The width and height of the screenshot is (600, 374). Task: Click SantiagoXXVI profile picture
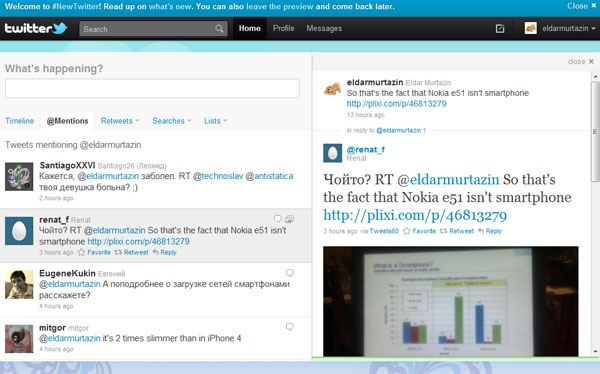coord(19,176)
